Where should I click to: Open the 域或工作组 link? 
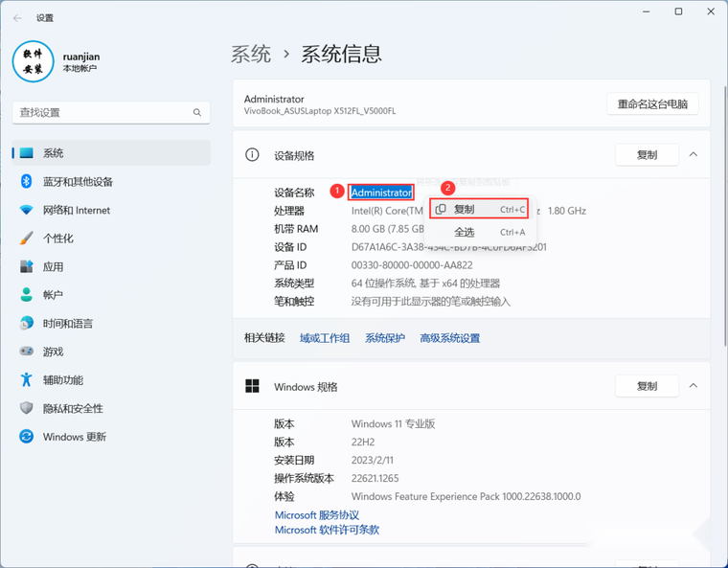click(325, 338)
